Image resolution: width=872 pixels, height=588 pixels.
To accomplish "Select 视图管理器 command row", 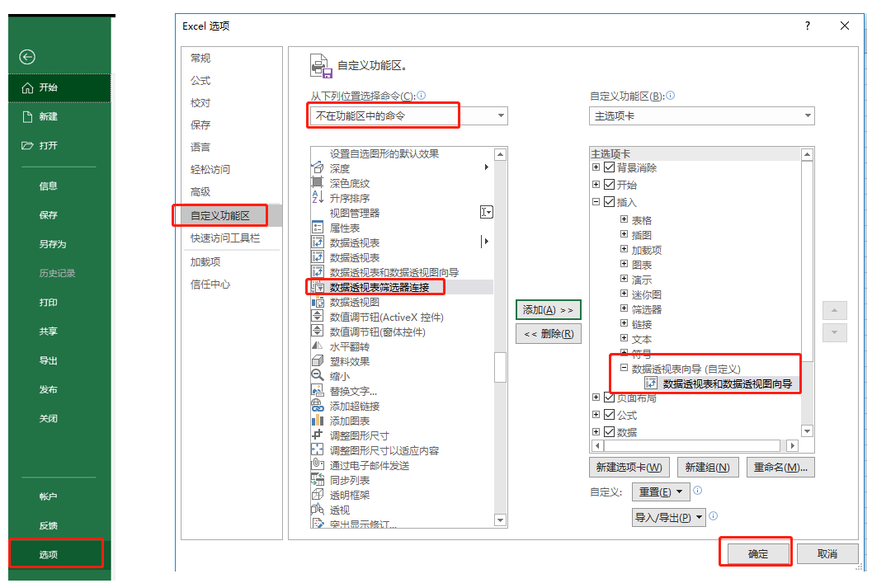I will tap(402, 213).
